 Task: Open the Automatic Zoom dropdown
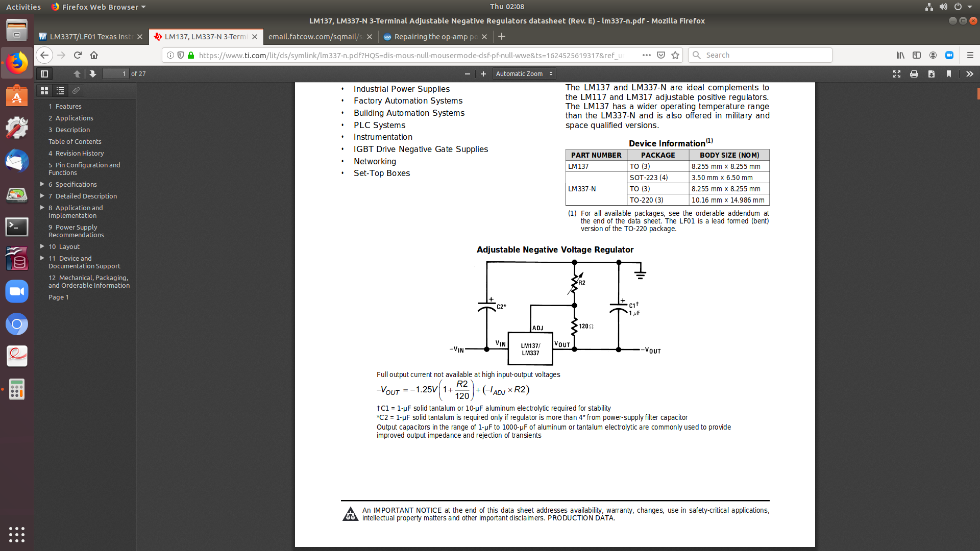point(524,74)
